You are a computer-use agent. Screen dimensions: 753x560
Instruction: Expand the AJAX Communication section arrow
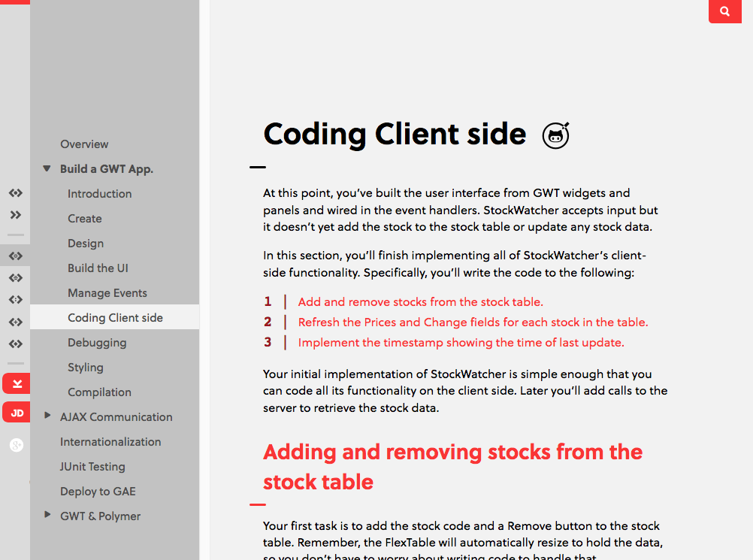tap(47, 416)
